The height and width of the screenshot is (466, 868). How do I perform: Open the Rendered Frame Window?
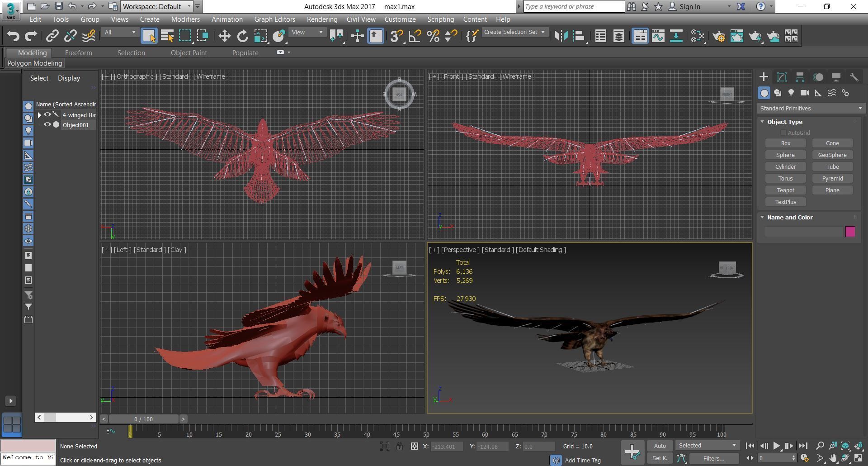click(x=737, y=36)
